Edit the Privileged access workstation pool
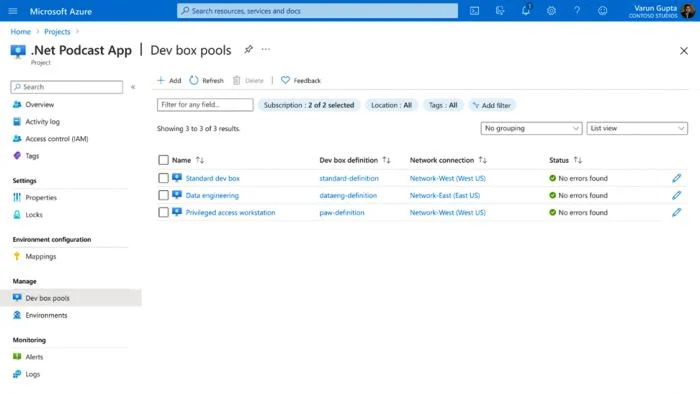The height and width of the screenshot is (394, 700). (x=676, y=212)
